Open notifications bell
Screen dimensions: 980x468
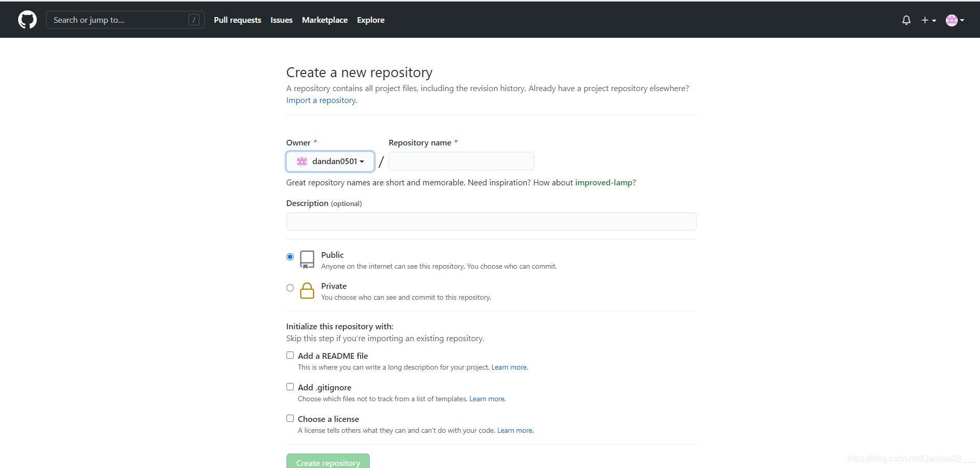(906, 20)
